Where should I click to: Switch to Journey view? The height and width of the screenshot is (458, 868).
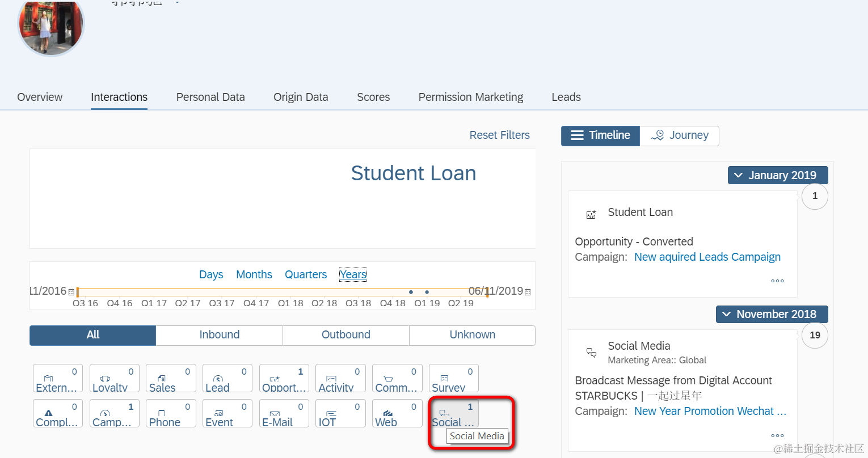(680, 135)
